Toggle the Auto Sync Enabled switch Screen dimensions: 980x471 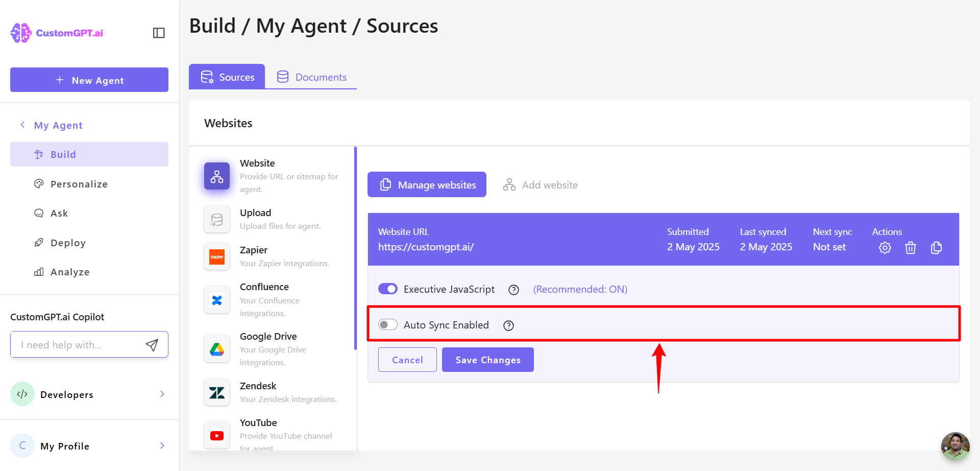388,324
